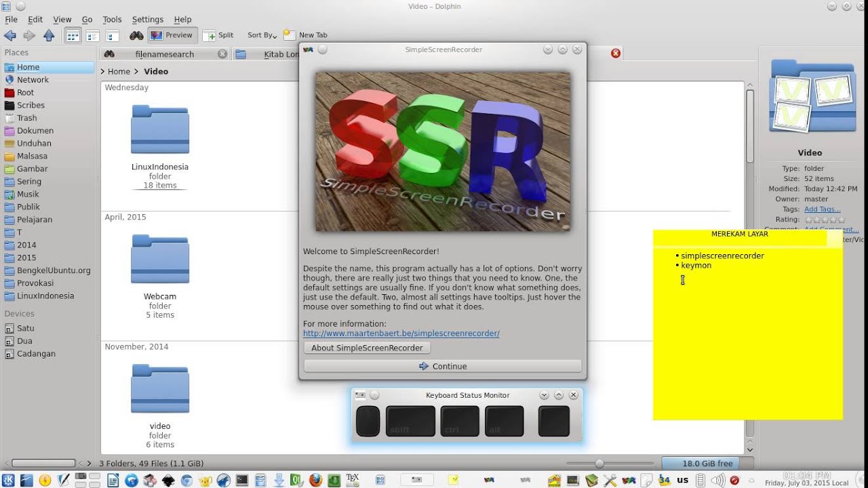Open Root in Places panel
This screenshot has width=868, height=488.
48,93
